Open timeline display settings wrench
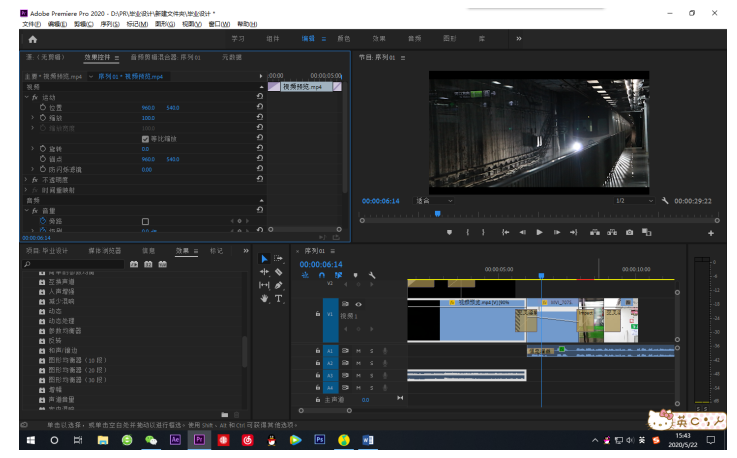Image resolution: width=737 pixels, height=458 pixels. [372, 275]
